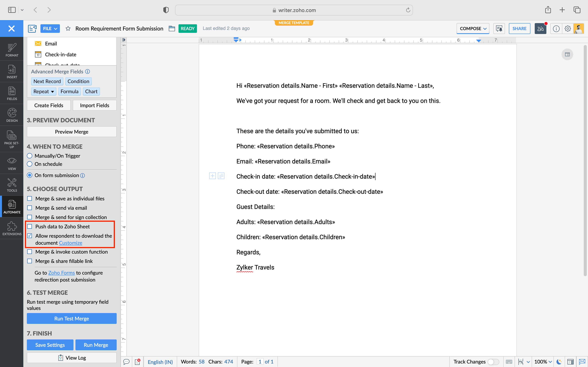Open the Customize link
Screen dimensions: 588x367
tap(70, 243)
